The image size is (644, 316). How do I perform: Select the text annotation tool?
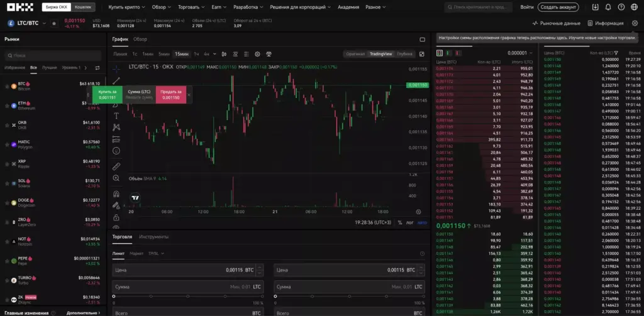[x=116, y=116]
